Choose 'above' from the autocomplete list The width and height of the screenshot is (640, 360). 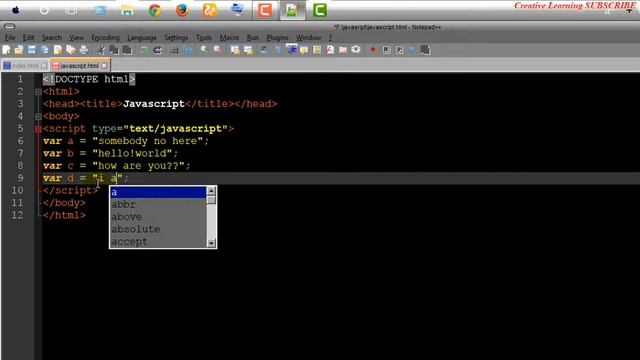[x=158, y=217]
